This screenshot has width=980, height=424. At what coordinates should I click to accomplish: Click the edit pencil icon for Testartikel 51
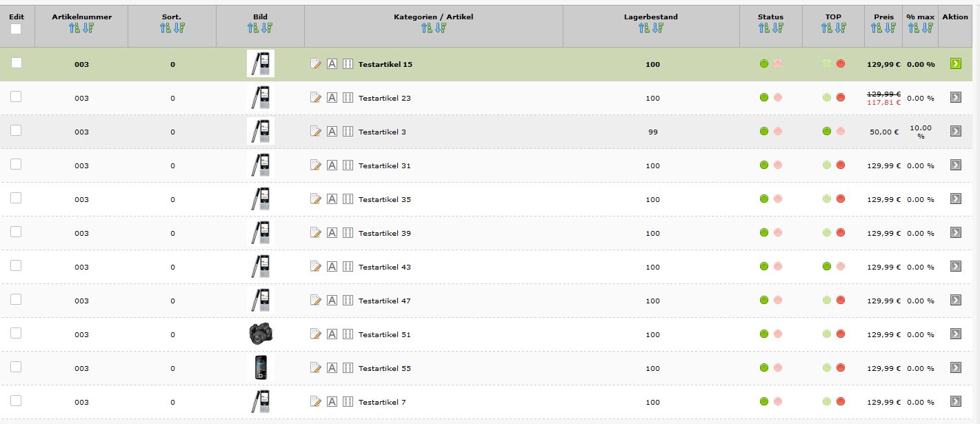pos(316,334)
